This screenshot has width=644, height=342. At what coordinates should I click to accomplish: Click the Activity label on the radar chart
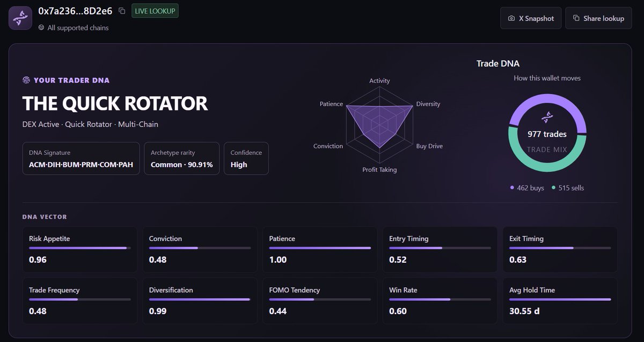coord(379,80)
